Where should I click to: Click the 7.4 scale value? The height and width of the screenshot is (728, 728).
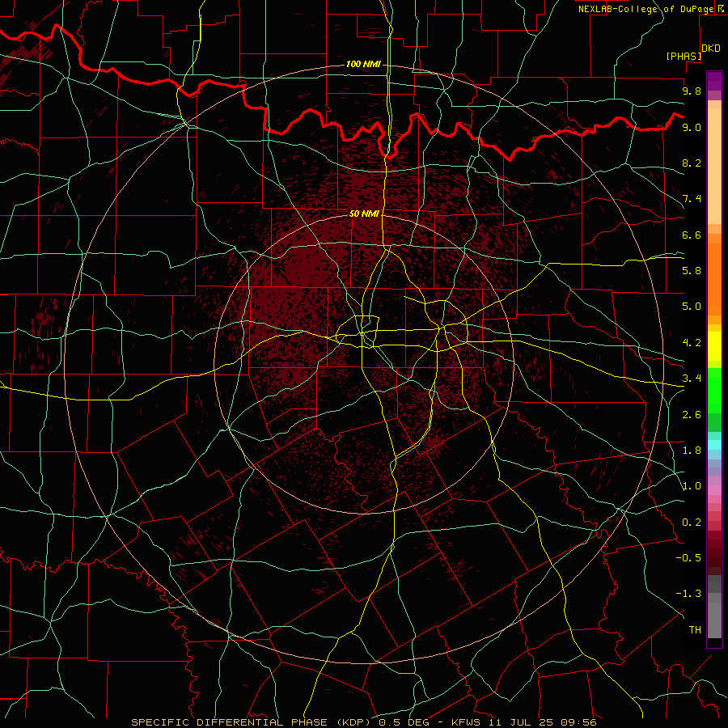point(692,199)
